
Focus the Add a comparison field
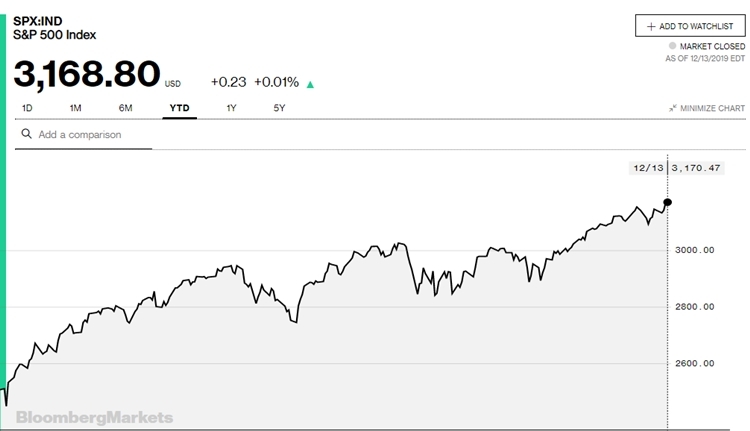[90, 134]
